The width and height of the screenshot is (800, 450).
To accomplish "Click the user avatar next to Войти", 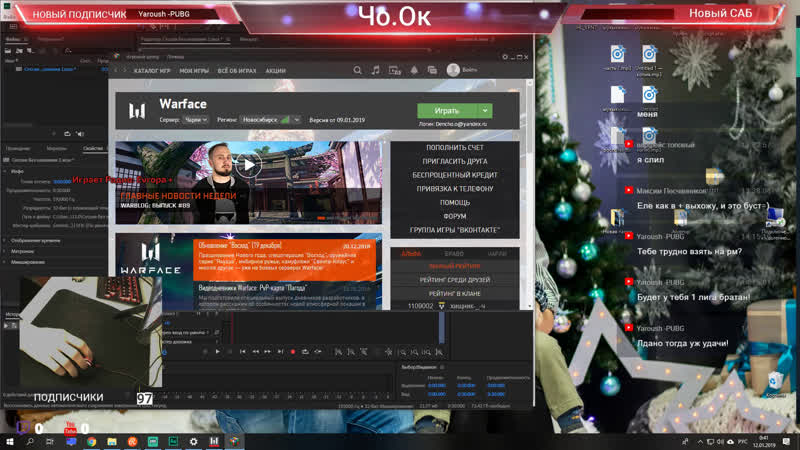I will [453, 70].
